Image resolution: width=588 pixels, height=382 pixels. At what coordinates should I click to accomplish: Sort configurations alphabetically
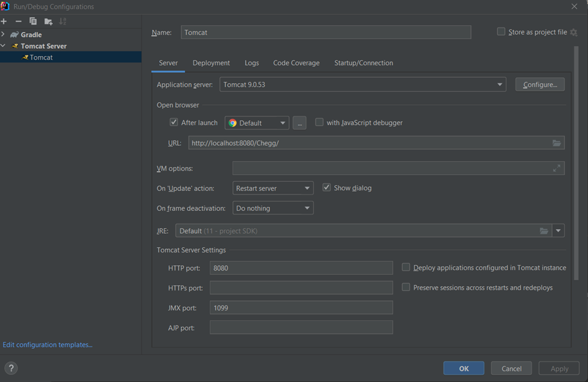click(x=63, y=21)
